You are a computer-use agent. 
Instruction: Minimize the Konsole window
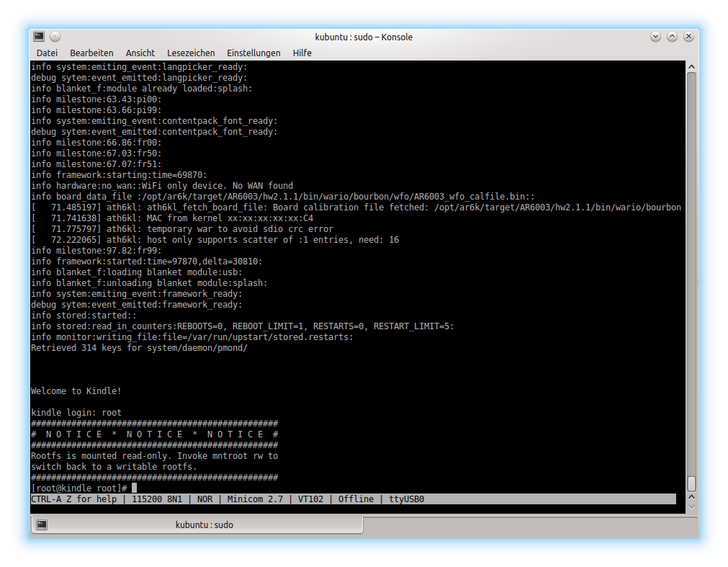click(655, 36)
